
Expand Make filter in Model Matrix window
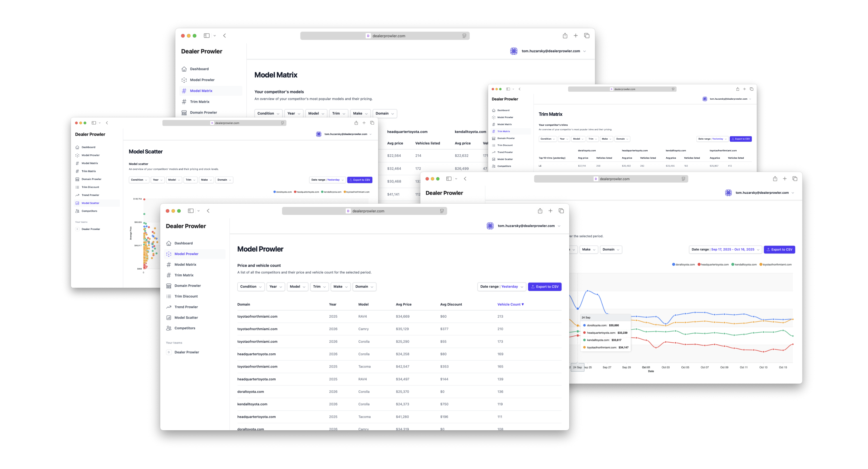pyautogui.click(x=360, y=113)
